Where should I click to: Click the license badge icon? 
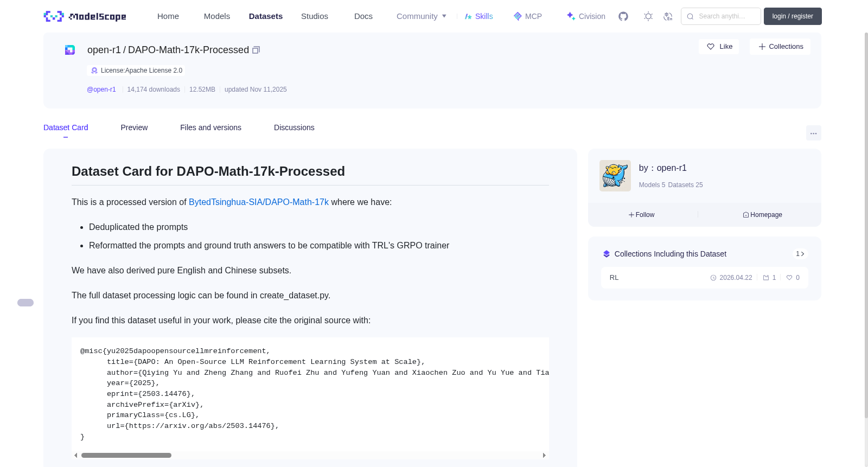[94, 71]
